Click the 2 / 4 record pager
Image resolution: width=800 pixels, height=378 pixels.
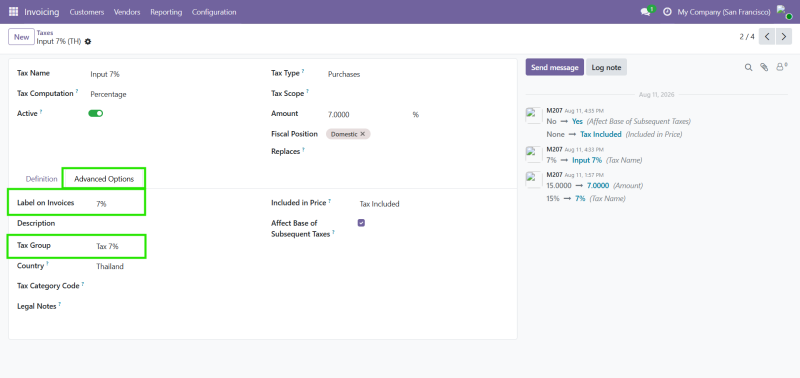coord(747,37)
